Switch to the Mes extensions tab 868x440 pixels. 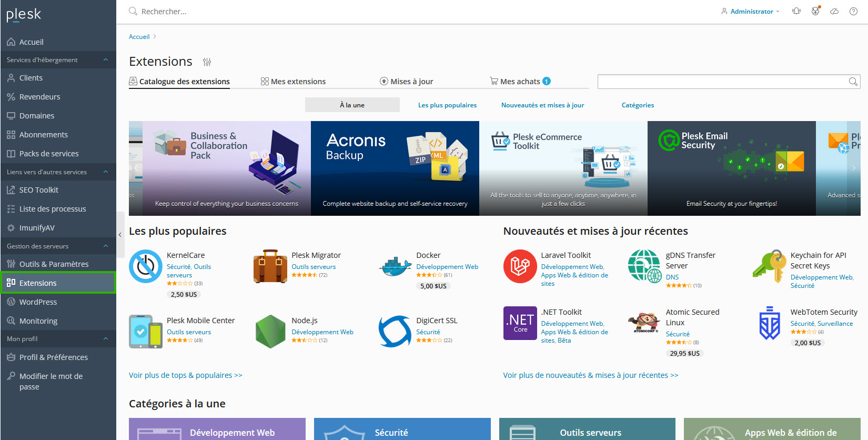tap(293, 82)
